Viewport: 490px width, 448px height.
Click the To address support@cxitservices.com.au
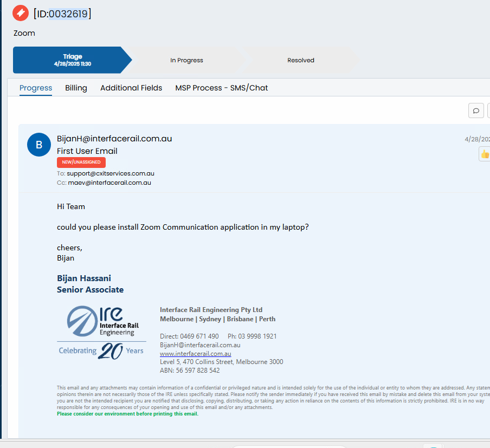tap(111, 173)
